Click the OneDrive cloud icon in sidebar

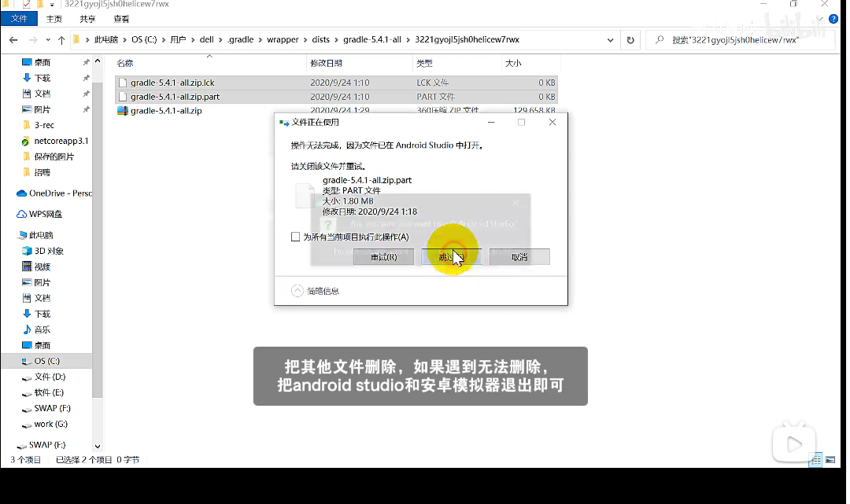(22, 193)
